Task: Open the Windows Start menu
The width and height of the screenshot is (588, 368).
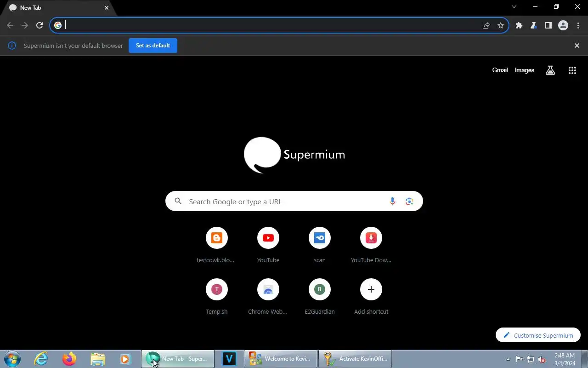Action: coord(12,359)
